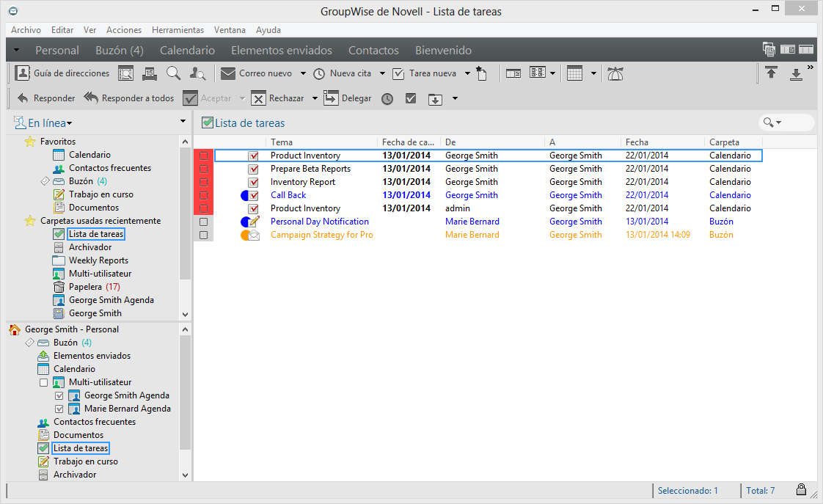Viewport: 823px width, 504px height.
Task: Expand the En línea mode dropdown
Action: [69, 124]
